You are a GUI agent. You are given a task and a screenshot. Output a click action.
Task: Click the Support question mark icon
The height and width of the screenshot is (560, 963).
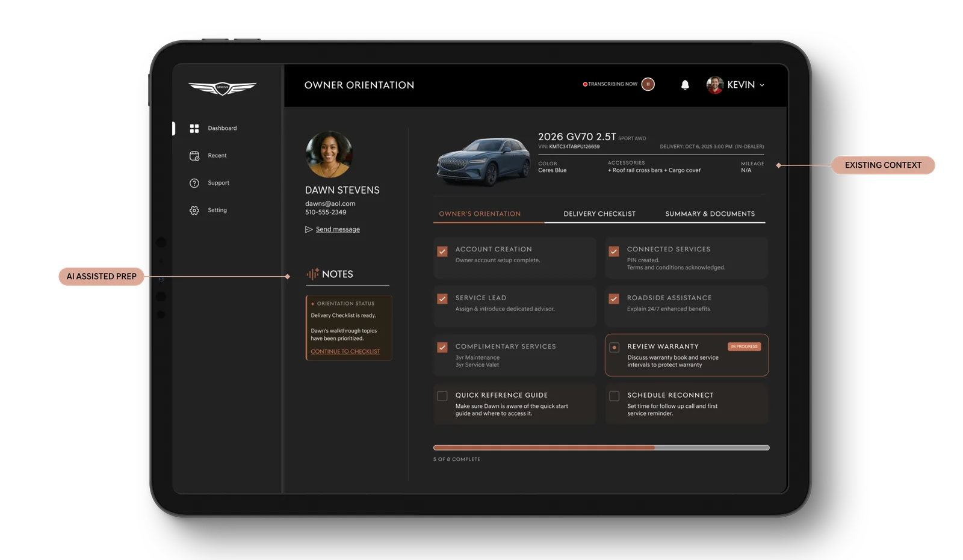pyautogui.click(x=194, y=183)
